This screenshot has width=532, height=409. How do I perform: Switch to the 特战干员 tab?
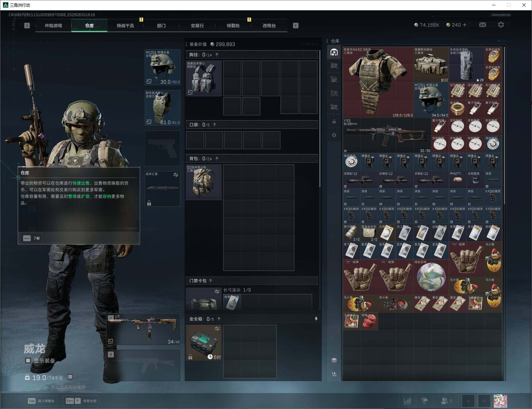click(125, 26)
